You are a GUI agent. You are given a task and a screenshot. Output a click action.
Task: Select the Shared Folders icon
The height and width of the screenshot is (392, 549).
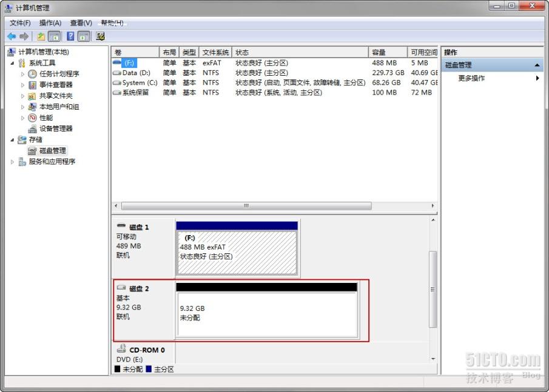coord(32,96)
